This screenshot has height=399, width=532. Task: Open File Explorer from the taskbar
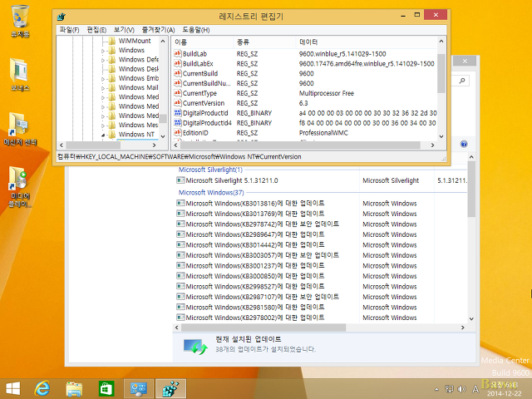(74, 388)
